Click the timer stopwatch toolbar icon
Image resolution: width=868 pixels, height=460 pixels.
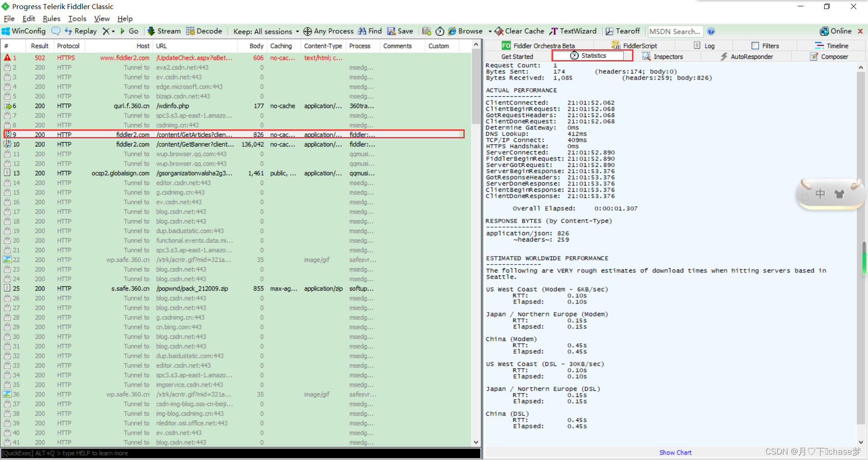[x=440, y=31]
